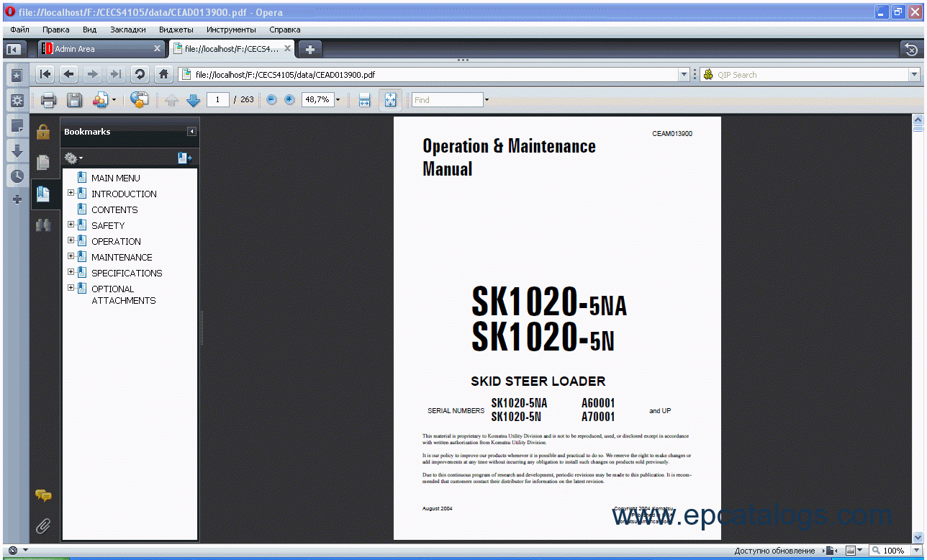Screen dimensions: 927x560
Task: Click the zoom in plus icon
Action: [x=289, y=100]
